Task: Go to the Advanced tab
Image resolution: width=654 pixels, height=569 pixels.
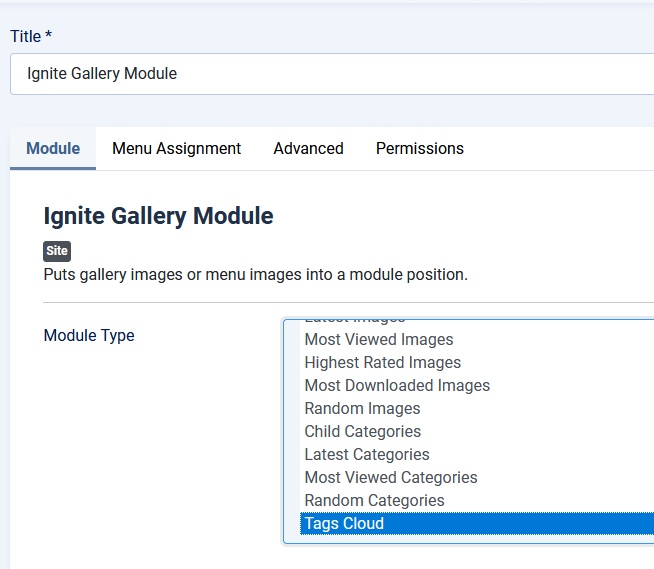Action: coord(308,148)
